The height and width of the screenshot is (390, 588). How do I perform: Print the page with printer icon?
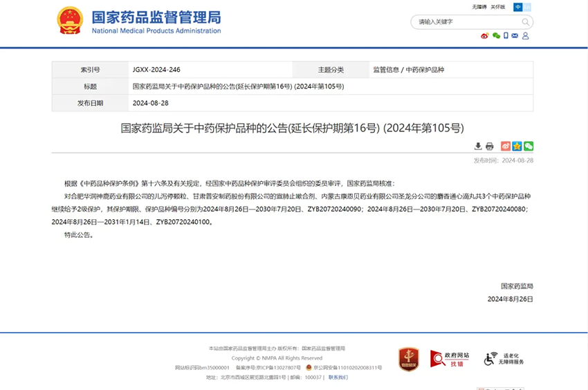pos(490,146)
